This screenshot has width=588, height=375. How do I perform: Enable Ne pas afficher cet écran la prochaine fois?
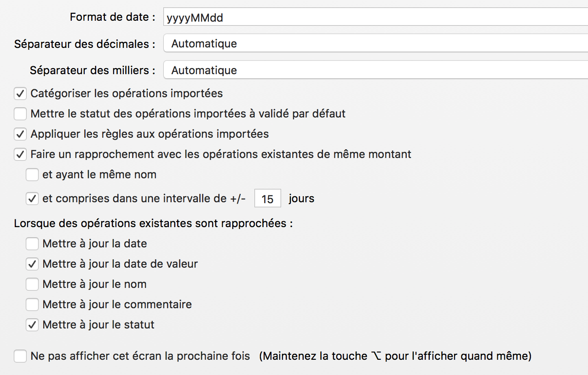tap(20, 356)
